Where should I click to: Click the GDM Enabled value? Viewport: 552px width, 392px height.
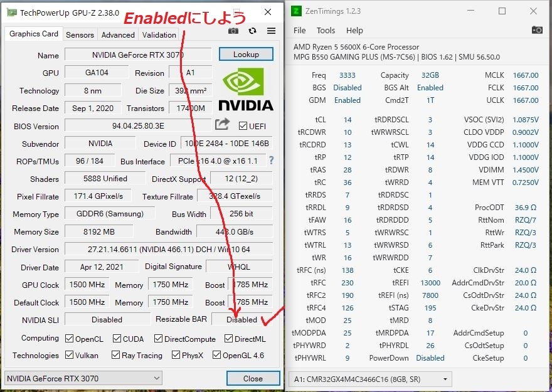pyautogui.click(x=348, y=100)
